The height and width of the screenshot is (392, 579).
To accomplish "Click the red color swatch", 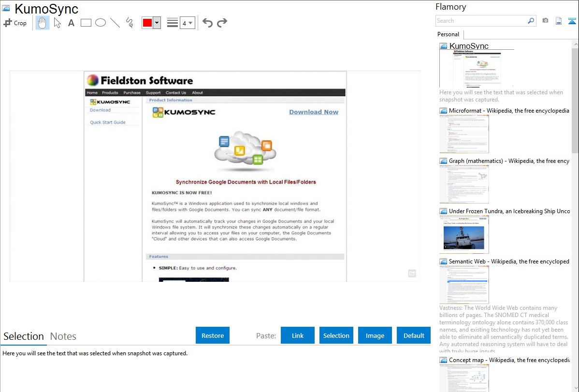I will tap(147, 23).
